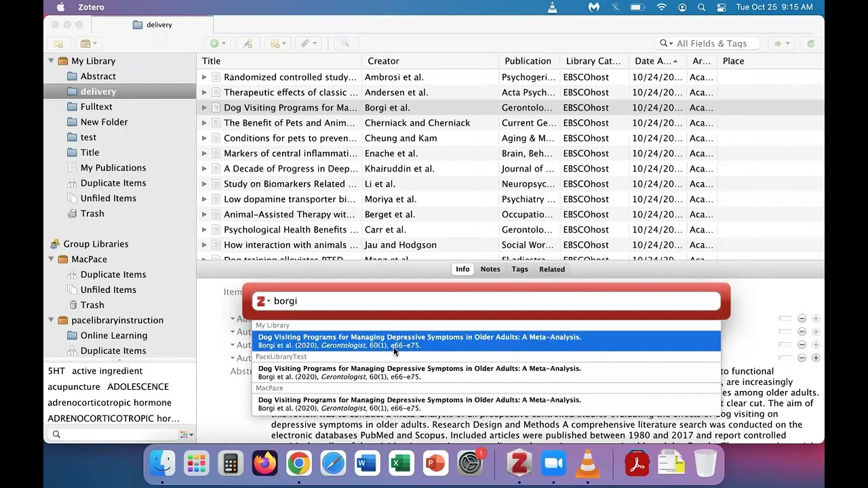Viewport: 868px width, 488px height.
Task: Click the Add Item by Identifier wand
Action: point(248,43)
